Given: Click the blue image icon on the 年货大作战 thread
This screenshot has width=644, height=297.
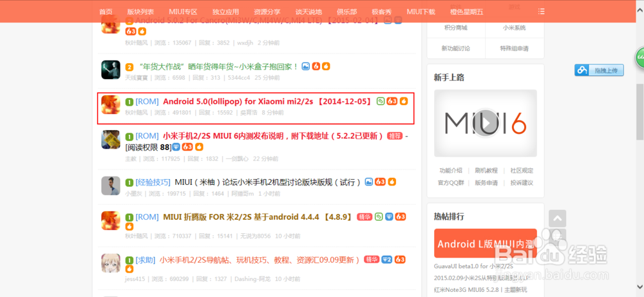Looking at the screenshot, I should coord(305,66).
